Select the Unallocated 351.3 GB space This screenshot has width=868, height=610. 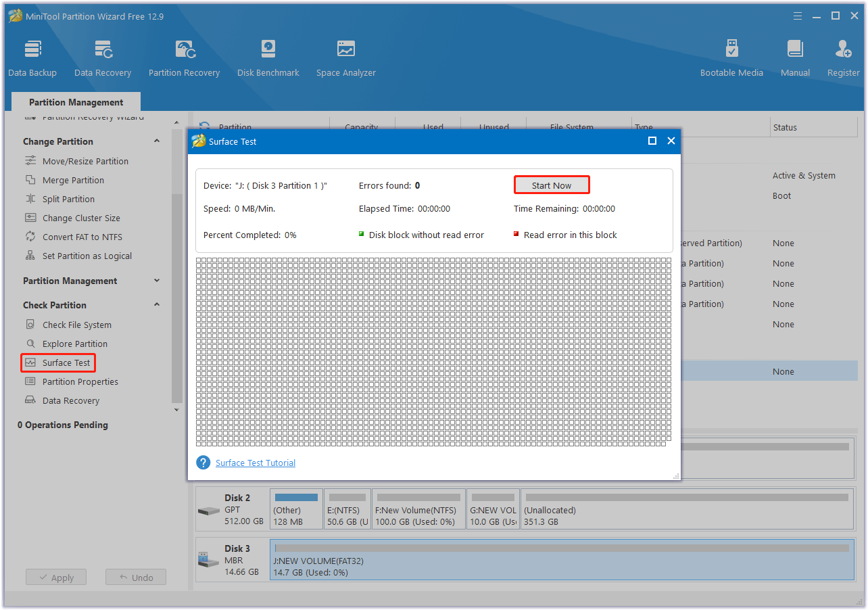click(687, 509)
